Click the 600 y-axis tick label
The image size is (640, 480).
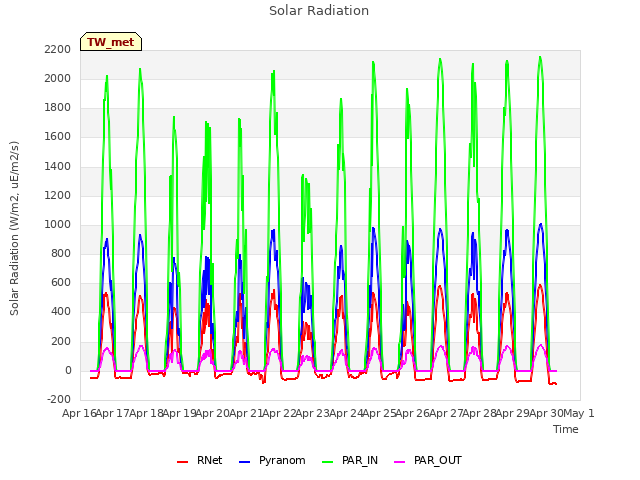61,283
